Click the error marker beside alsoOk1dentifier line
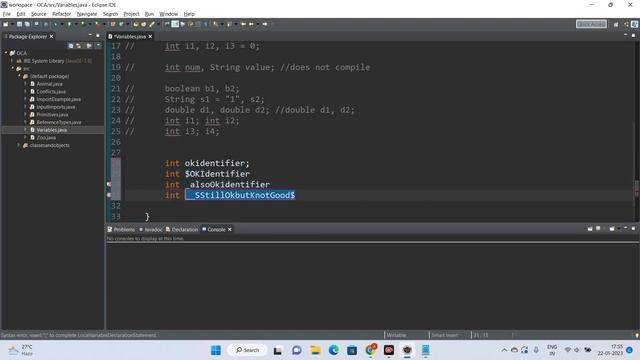The height and width of the screenshot is (360, 640). pos(109,184)
